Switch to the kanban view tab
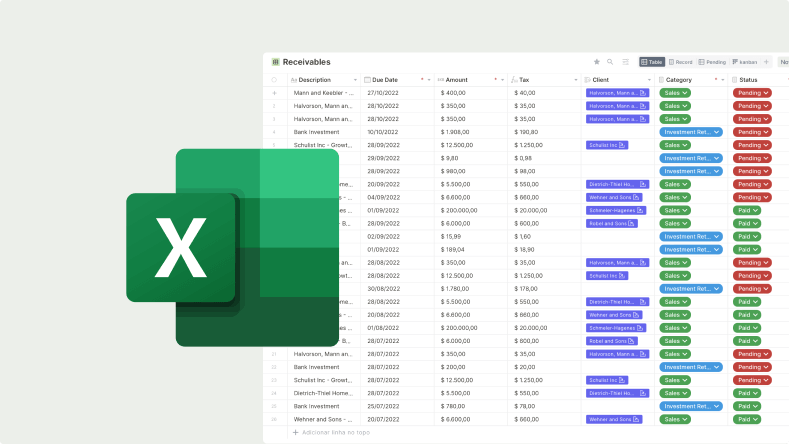Viewport: 789px width, 444px height. [x=745, y=62]
